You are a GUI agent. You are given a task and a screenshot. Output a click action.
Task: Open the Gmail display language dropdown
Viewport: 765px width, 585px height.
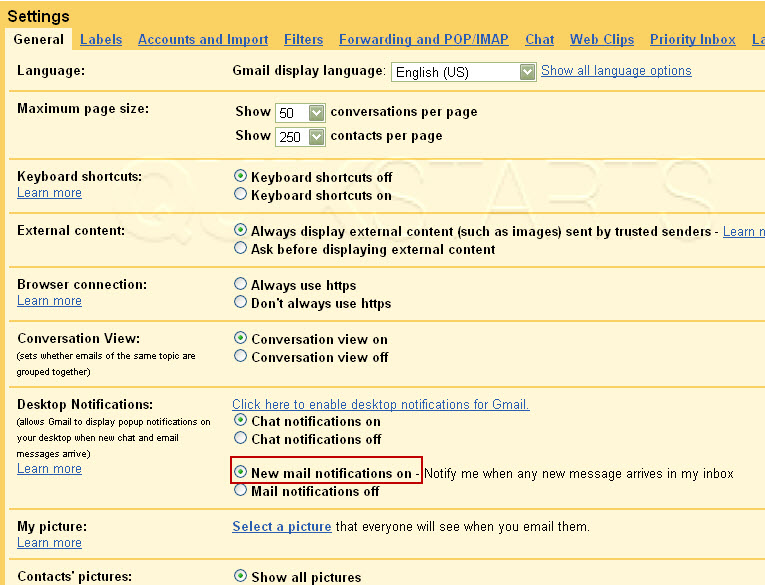point(463,72)
